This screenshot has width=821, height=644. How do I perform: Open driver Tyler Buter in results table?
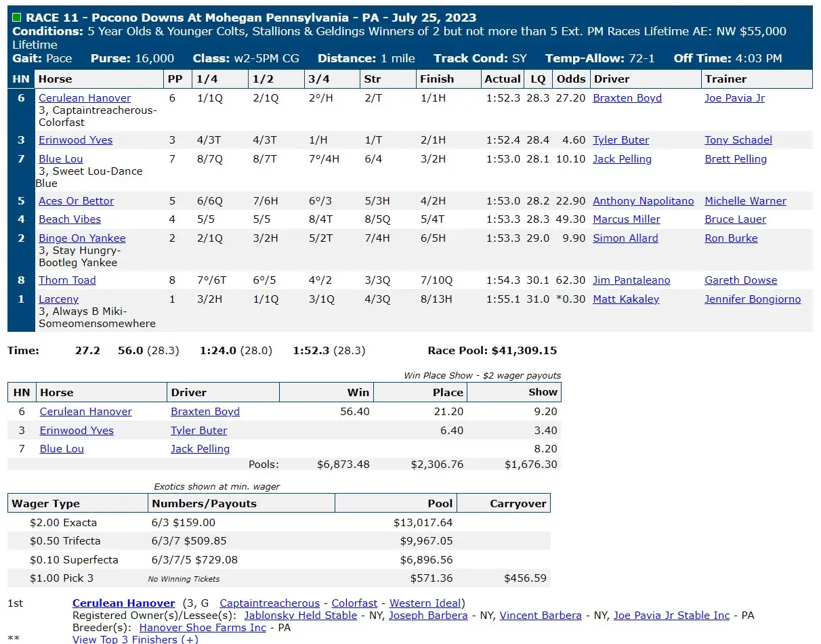[621, 140]
